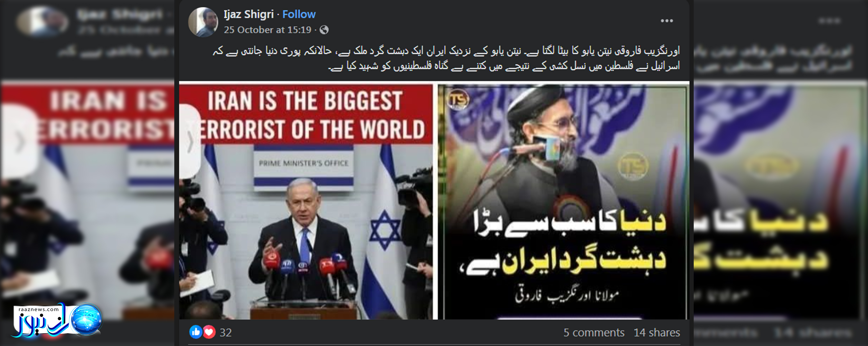Open Ijaz Shigri's profile picture

coord(203,22)
